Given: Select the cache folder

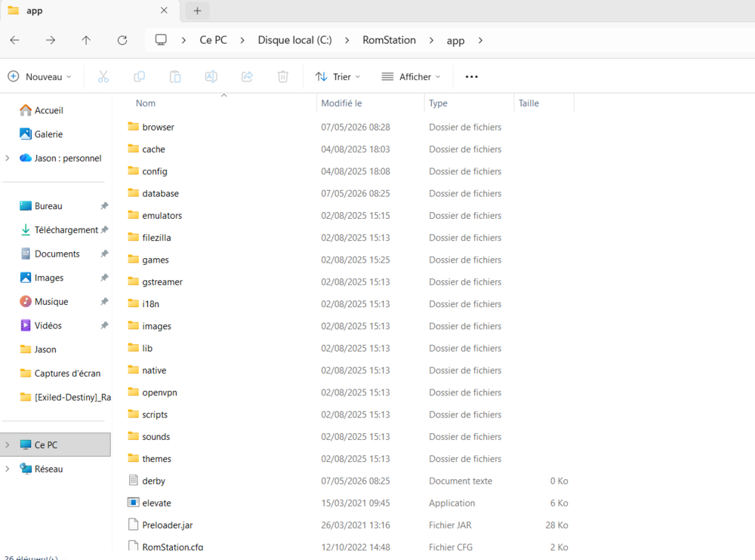Looking at the screenshot, I should pos(153,149).
